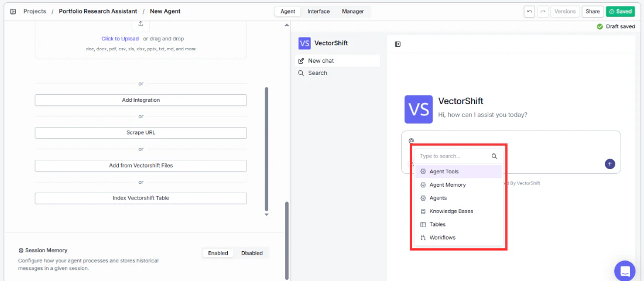Image resolution: width=644 pixels, height=281 pixels.
Task: Click the Scrape URL button
Action: point(141,133)
